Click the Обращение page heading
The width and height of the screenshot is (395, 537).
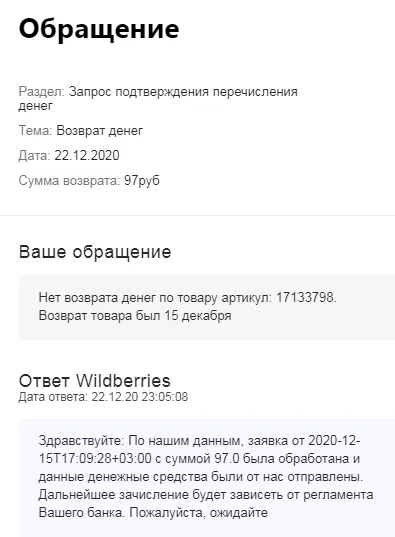click(99, 30)
